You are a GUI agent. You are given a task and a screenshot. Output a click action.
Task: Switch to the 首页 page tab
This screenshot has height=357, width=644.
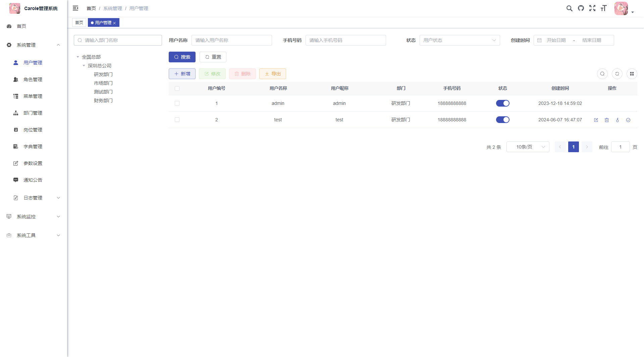[x=79, y=22]
